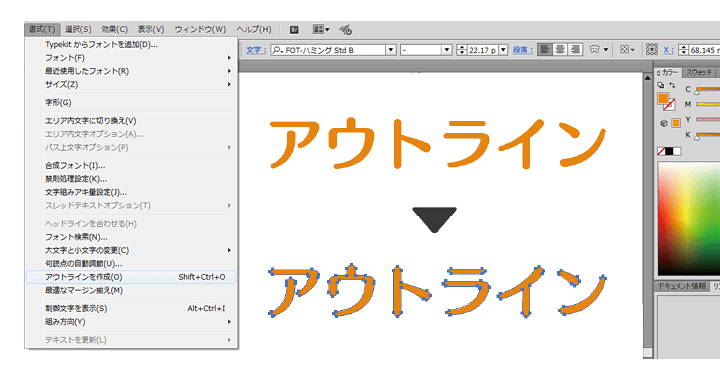
Task: Click the orange Fill color swatch
Action: (663, 98)
